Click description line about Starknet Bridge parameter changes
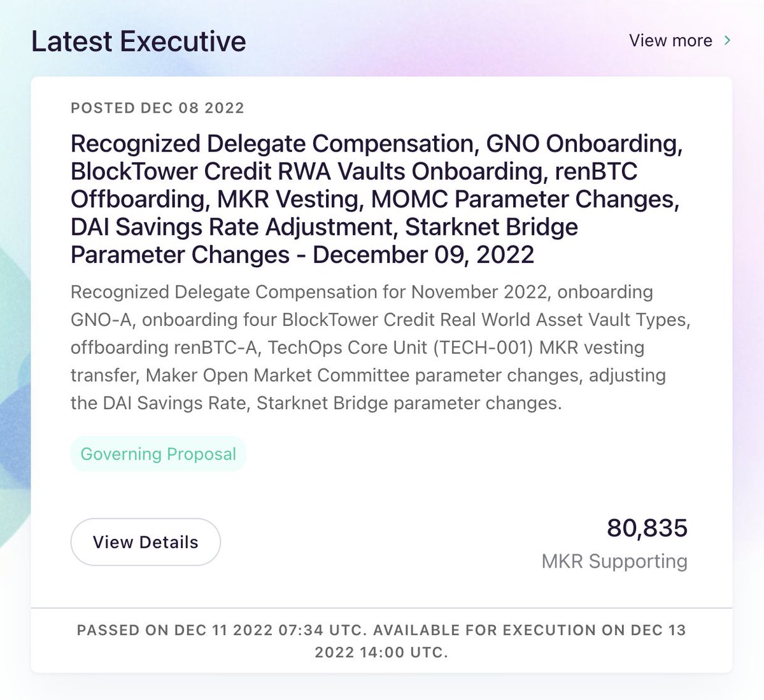The width and height of the screenshot is (764, 700). pos(316,403)
